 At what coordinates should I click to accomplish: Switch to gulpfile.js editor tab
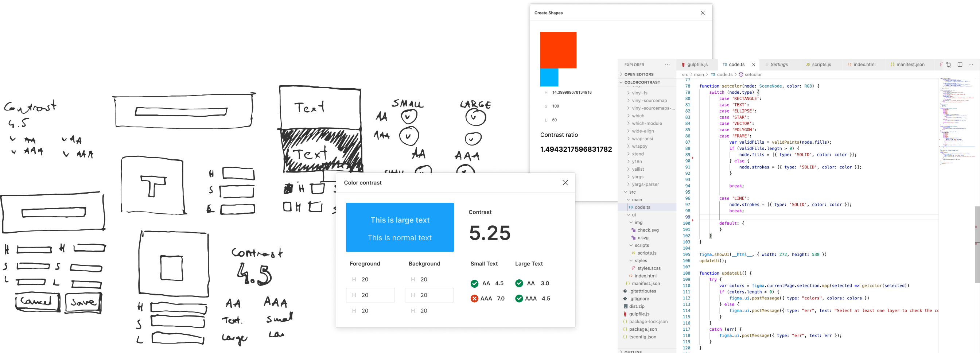click(x=697, y=65)
